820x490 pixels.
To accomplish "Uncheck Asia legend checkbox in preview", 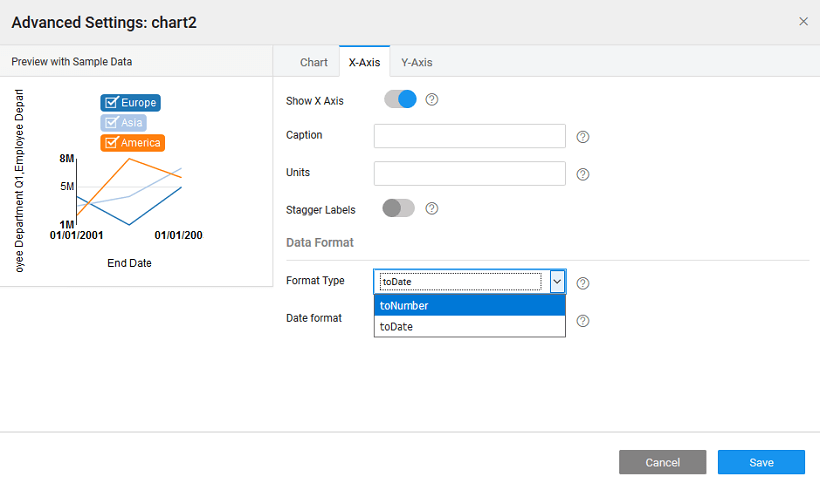I will 112,123.
